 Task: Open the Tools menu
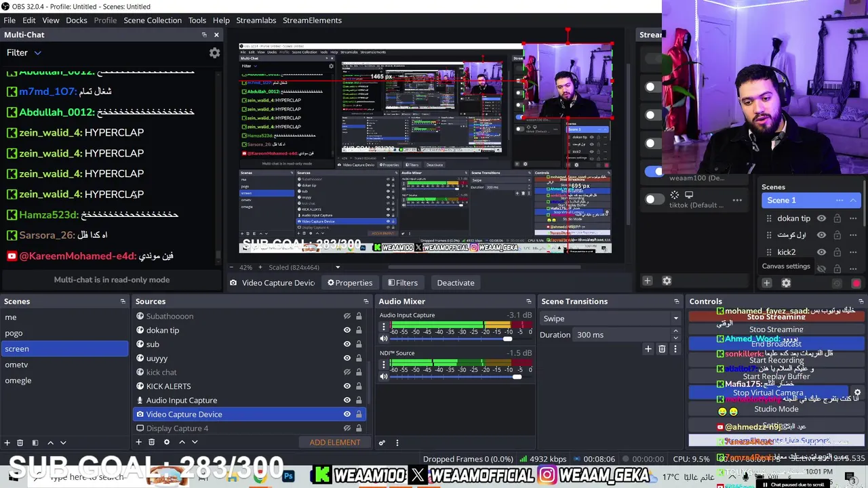[197, 20]
